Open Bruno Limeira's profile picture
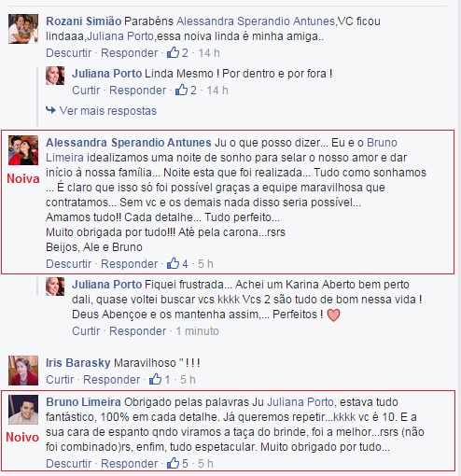The width and height of the screenshot is (461, 476). (23, 410)
